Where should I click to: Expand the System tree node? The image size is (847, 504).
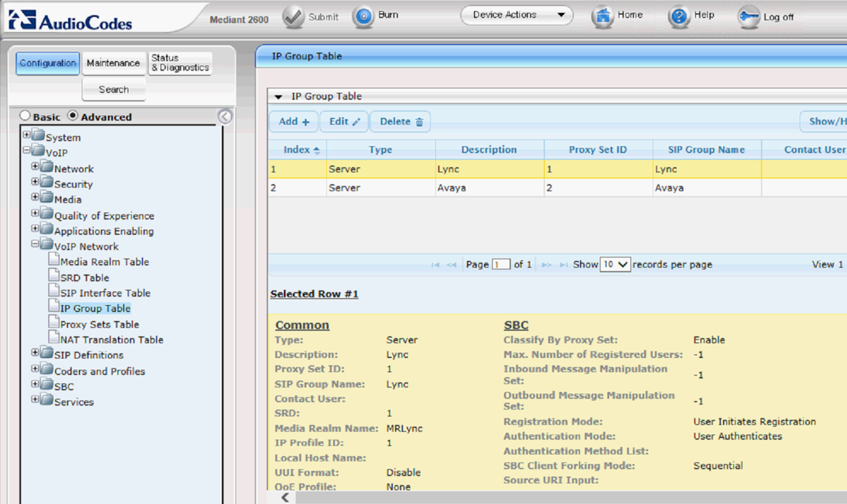(x=27, y=134)
